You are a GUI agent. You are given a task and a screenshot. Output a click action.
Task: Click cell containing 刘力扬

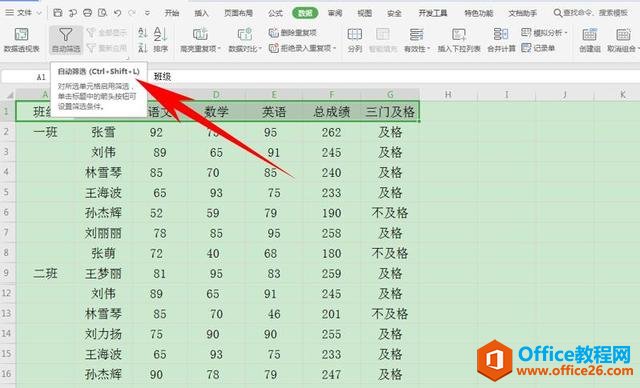[x=103, y=334]
